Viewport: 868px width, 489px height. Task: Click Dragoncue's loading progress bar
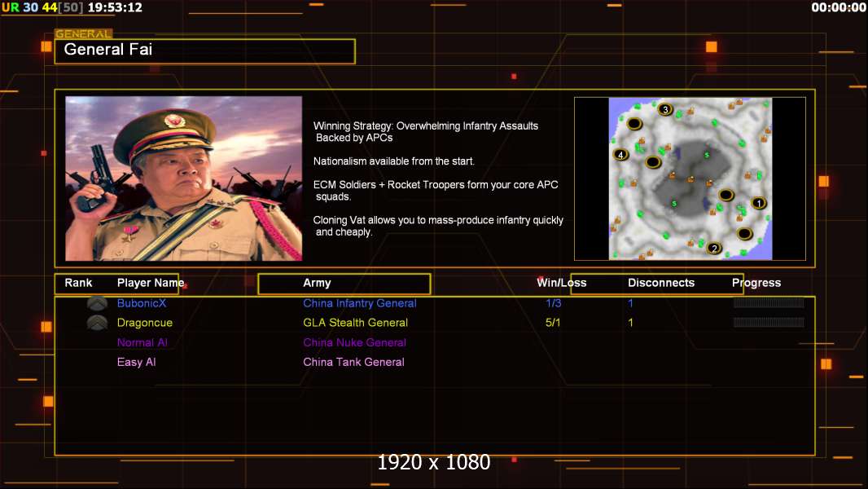coord(769,322)
